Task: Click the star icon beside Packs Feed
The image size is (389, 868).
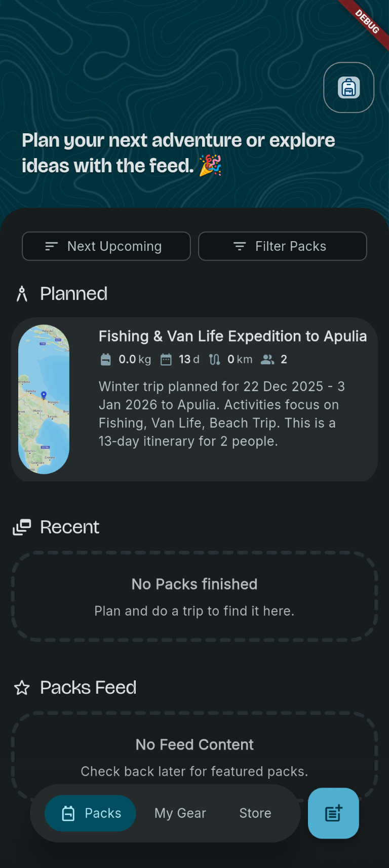Action: tap(22, 688)
